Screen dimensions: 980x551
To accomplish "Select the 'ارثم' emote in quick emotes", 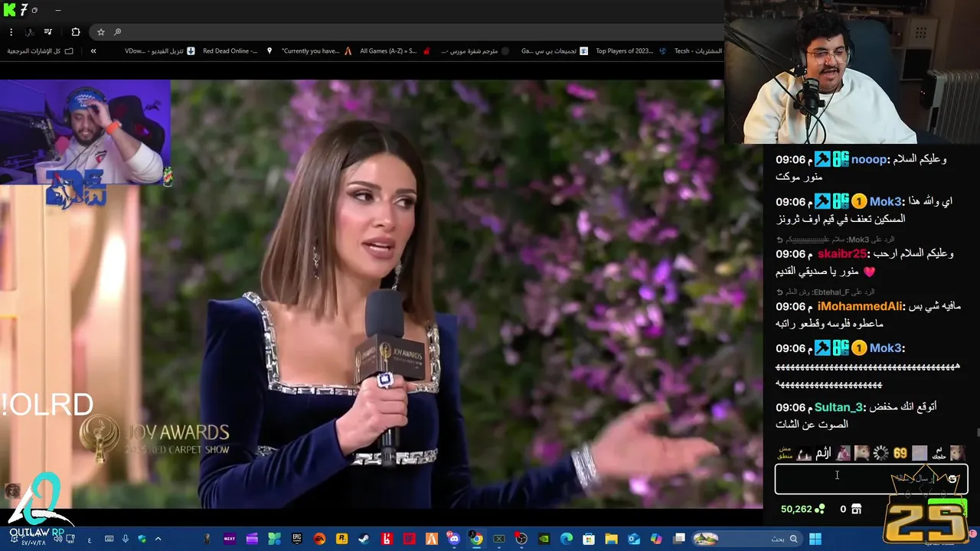I will (x=823, y=453).
